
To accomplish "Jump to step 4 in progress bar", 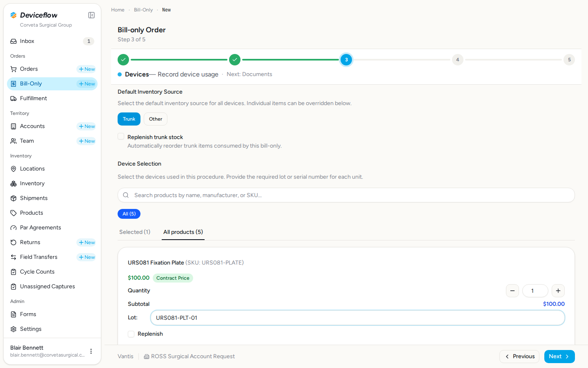I will coord(458,60).
